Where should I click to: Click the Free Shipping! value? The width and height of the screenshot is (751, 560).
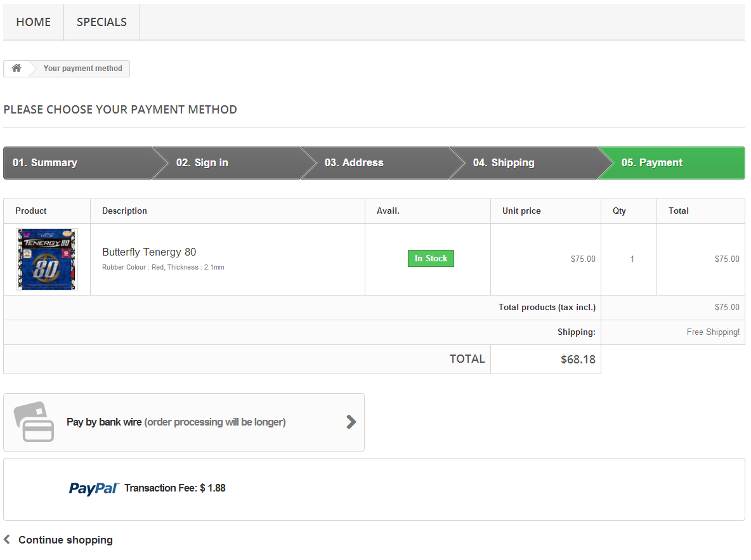coord(713,332)
